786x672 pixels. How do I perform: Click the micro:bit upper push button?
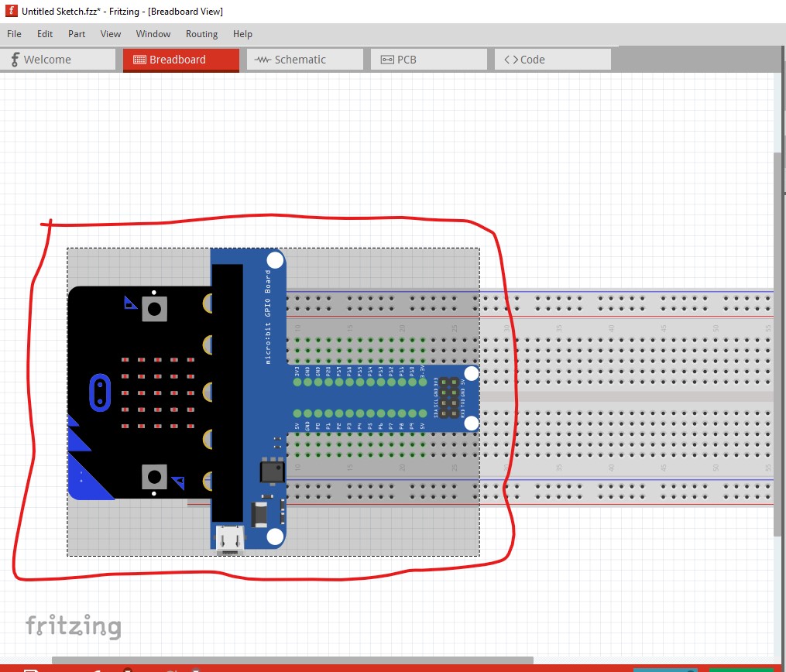point(154,309)
